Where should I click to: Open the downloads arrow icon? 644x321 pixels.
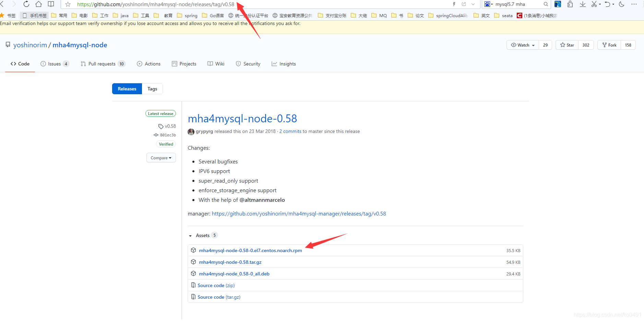click(x=583, y=4)
